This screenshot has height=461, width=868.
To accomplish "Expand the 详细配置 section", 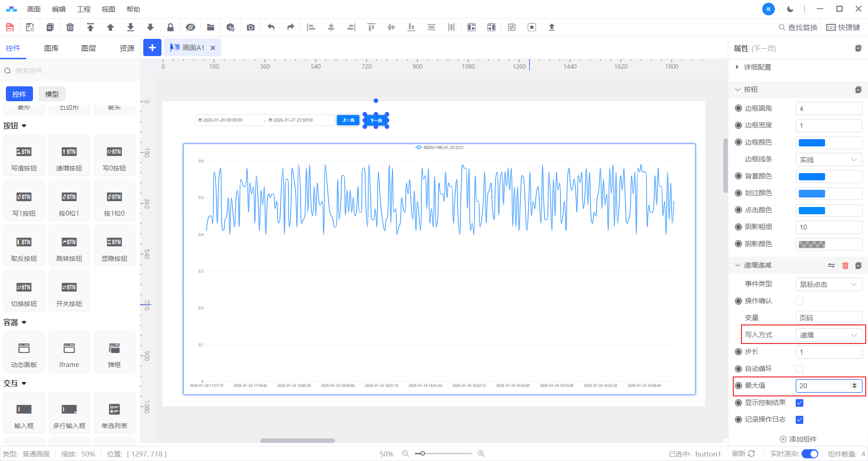I will [757, 67].
